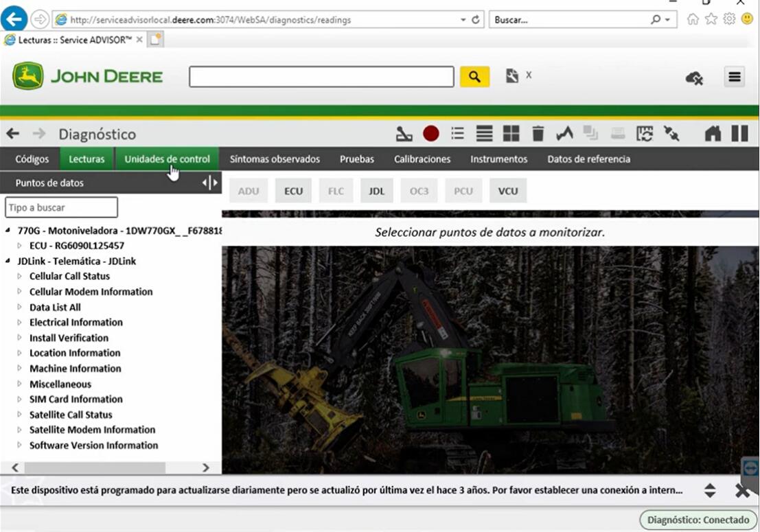This screenshot has height=532, width=760.
Task: Open Síntomas observados tab
Action: click(275, 159)
